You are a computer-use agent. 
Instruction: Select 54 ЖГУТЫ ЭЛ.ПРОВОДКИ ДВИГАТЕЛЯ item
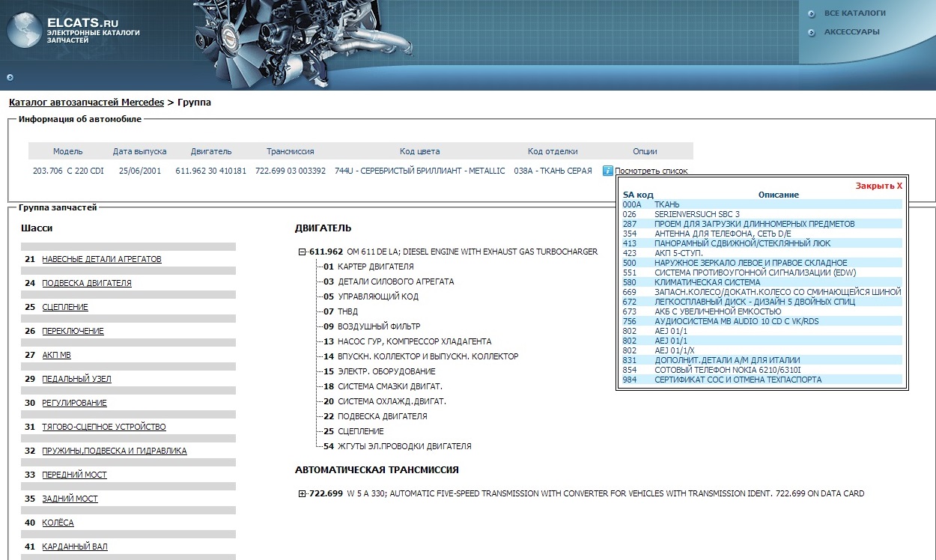[404, 446]
